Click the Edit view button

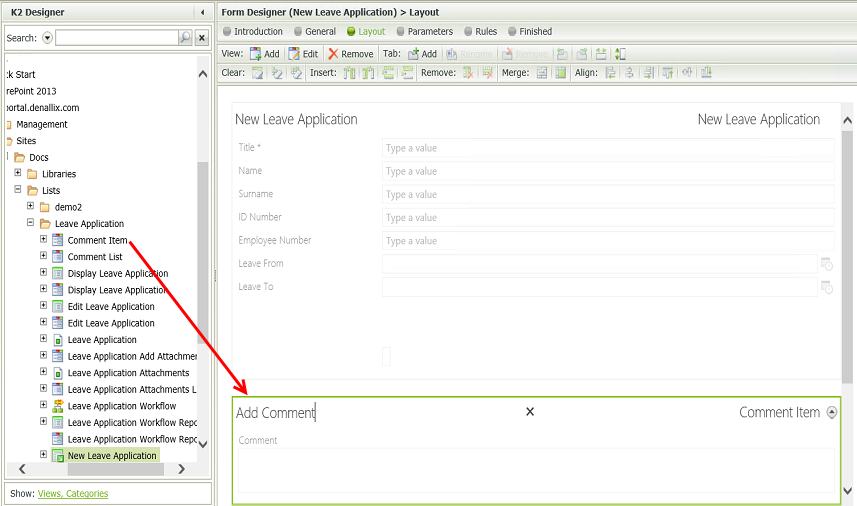point(303,54)
